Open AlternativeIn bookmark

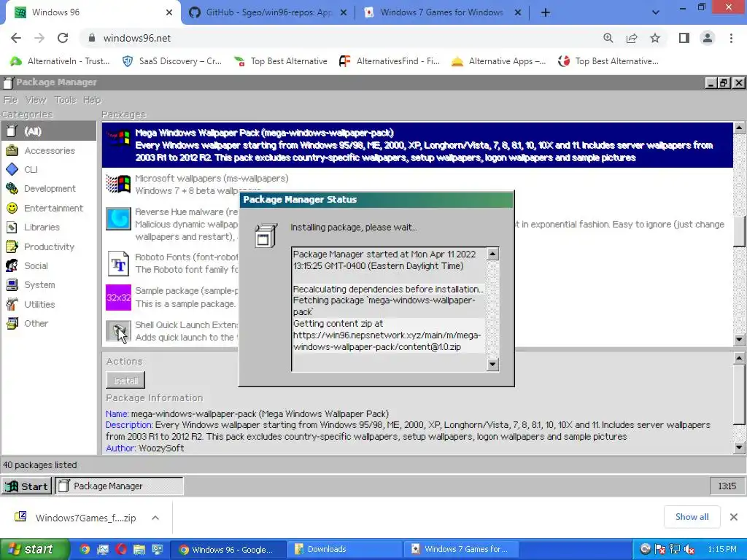tap(60, 61)
